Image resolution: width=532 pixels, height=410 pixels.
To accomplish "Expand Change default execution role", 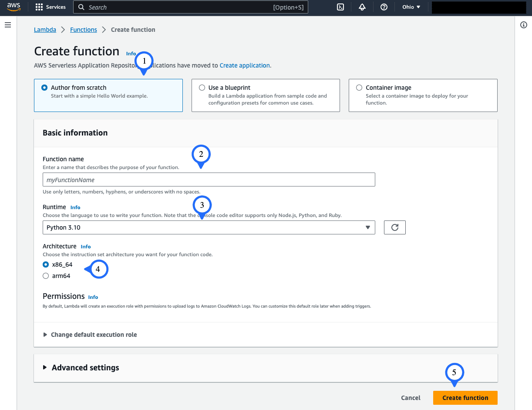I will point(90,335).
